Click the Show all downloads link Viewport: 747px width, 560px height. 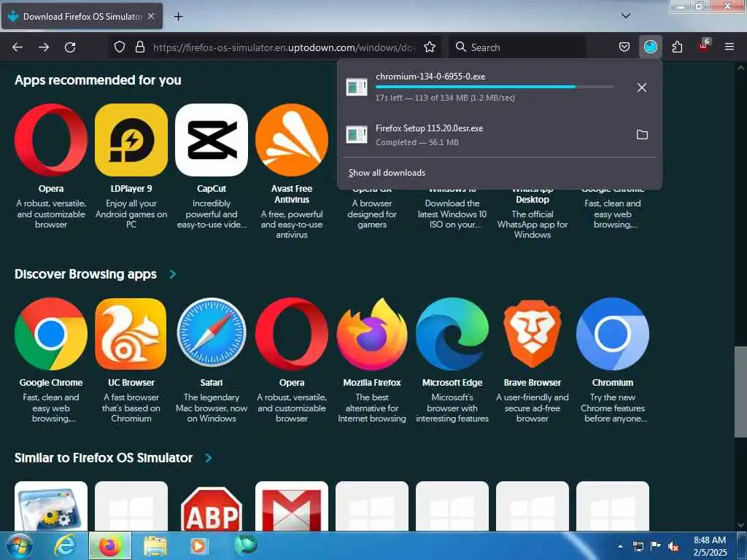387,173
